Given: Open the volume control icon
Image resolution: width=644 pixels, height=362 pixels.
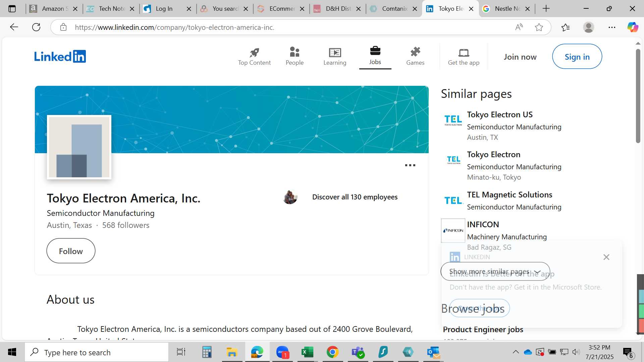Looking at the screenshot, I should point(576,352).
